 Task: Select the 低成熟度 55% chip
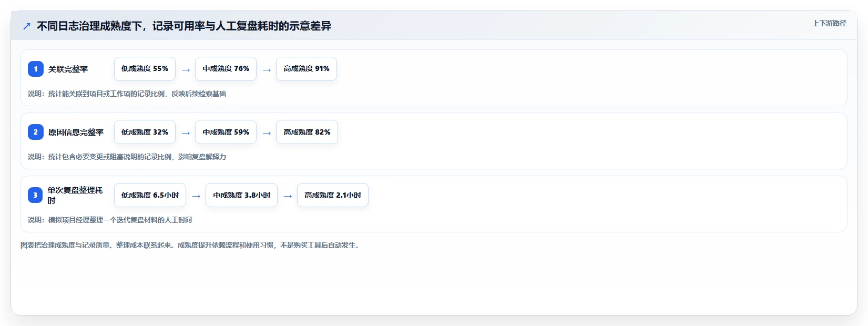[x=145, y=69]
